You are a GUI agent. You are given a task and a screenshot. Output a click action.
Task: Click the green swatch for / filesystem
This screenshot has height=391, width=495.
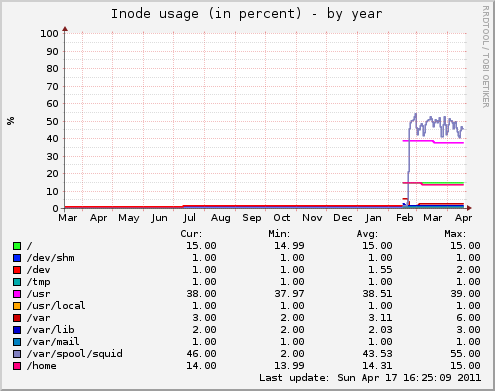point(17,246)
